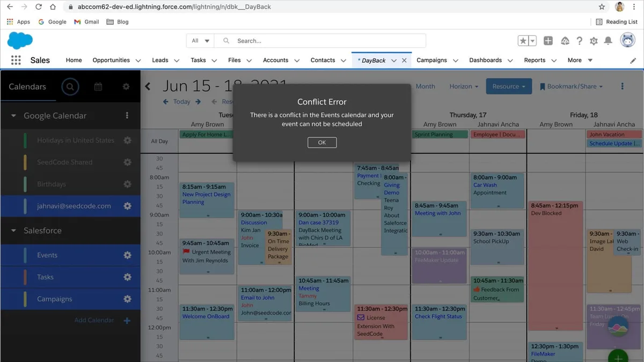Screen dimensions: 644x362
Task: Open the More navigation dropdown
Action: (580, 60)
